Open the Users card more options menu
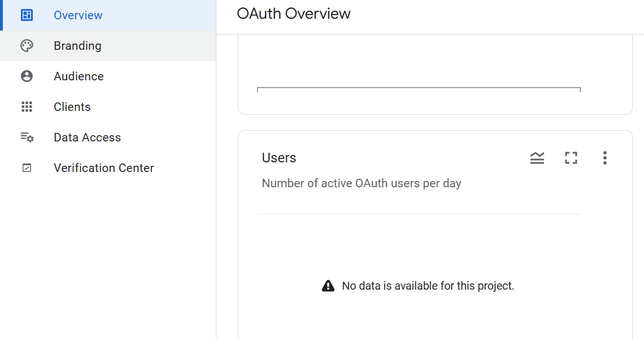644x340 pixels. point(604,158)
